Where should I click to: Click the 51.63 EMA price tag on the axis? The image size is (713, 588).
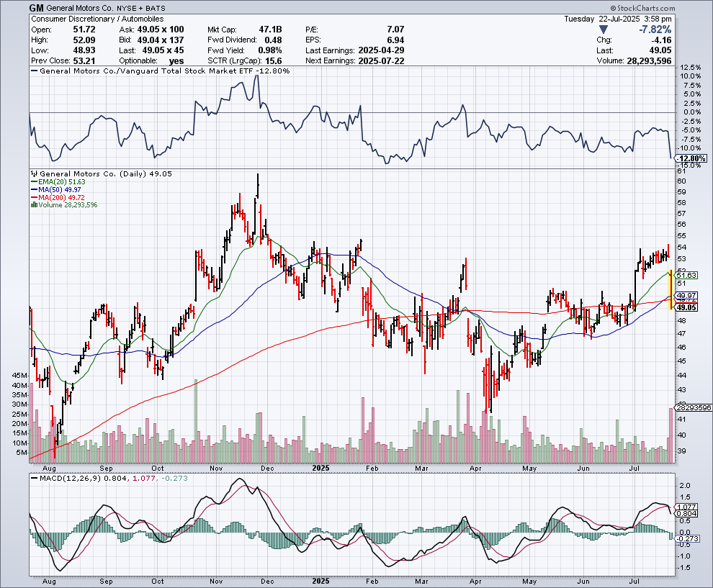[x=686, y=276]
